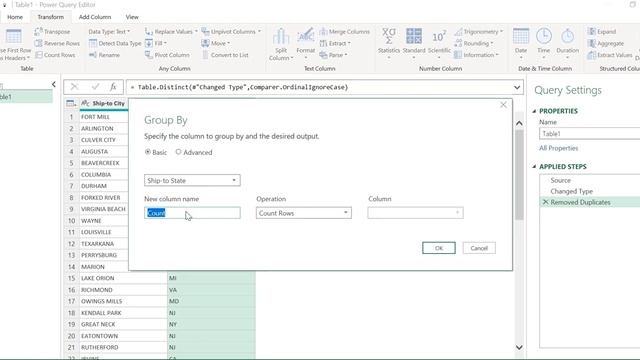This screenshot has width=640, height=360.
Task: Click the query Name field Table1
Action: 589,133
